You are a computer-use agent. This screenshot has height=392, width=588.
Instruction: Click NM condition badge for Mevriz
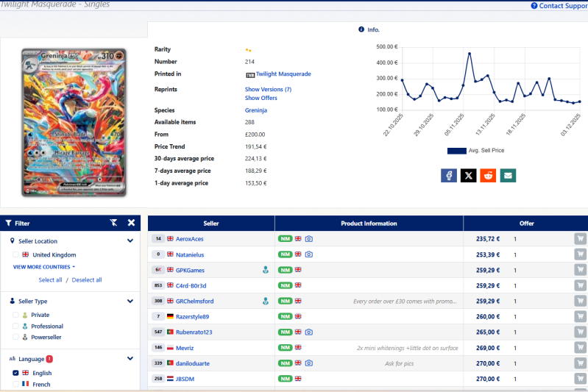pyautogui.click(x=285, y=348)
